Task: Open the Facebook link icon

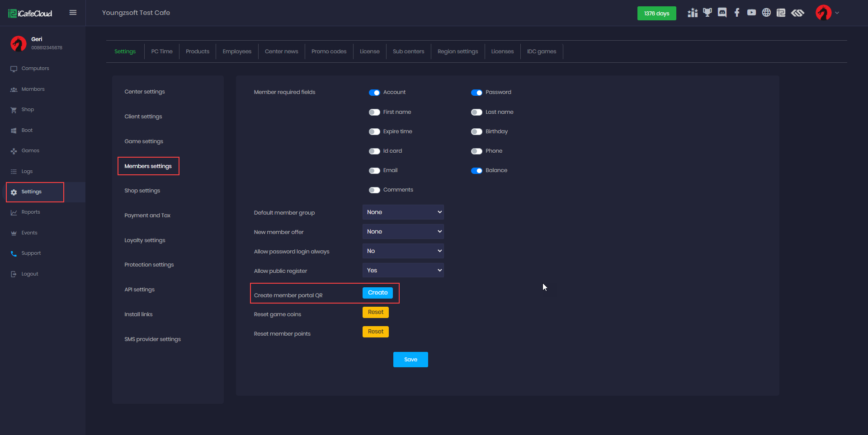Action: pyautogui.click(x=737, y=13)
